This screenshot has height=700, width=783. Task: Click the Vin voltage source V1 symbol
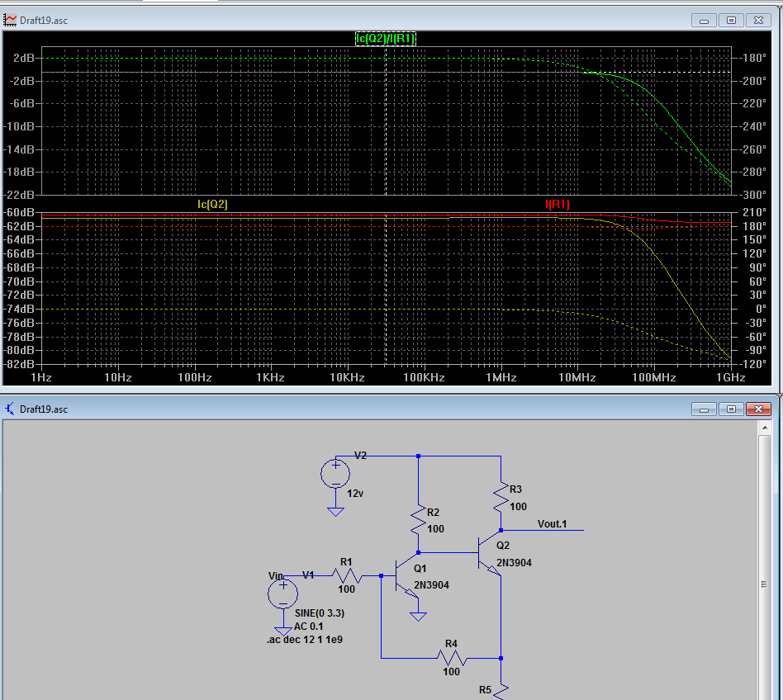[x=283, y=594]
